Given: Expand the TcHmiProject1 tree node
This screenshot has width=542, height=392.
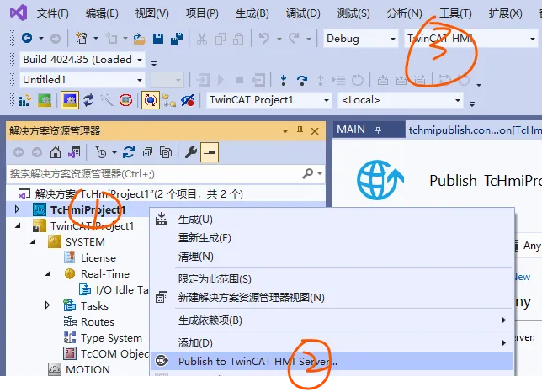Looking at the screenshot, I should point(17,209).
